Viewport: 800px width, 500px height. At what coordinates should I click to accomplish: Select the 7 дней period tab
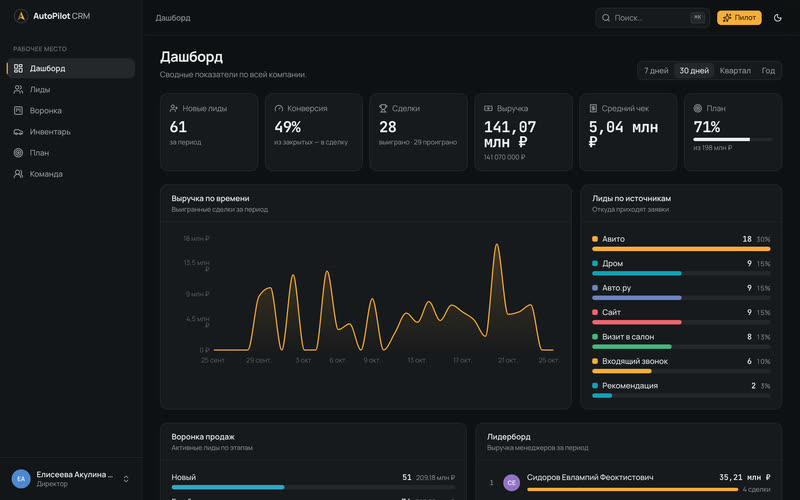click(x=656, y=70)
